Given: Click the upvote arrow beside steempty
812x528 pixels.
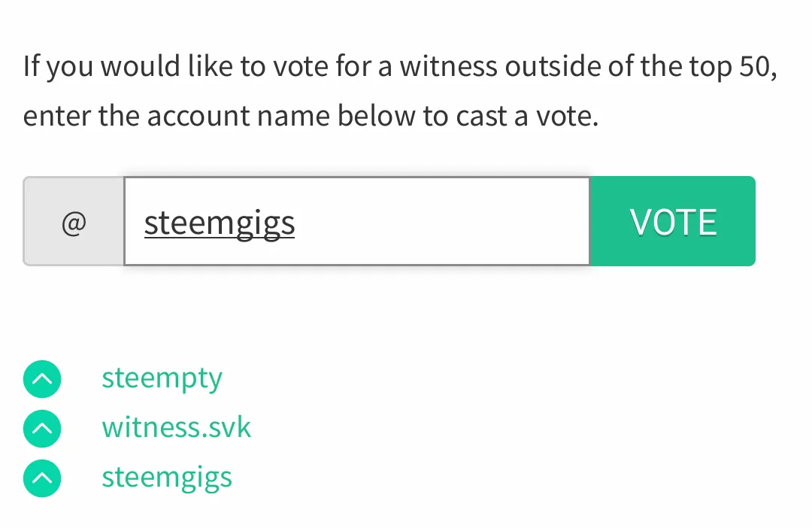Looking at the screenshot, I should tap(42, 379).
